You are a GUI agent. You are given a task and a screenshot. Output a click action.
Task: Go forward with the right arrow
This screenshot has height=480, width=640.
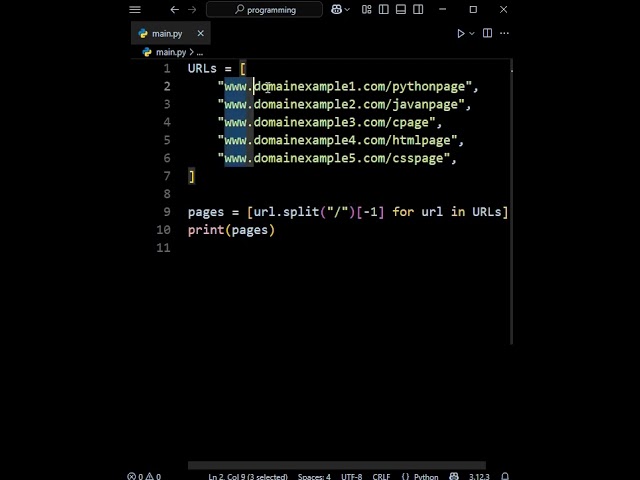click(192, 9)
